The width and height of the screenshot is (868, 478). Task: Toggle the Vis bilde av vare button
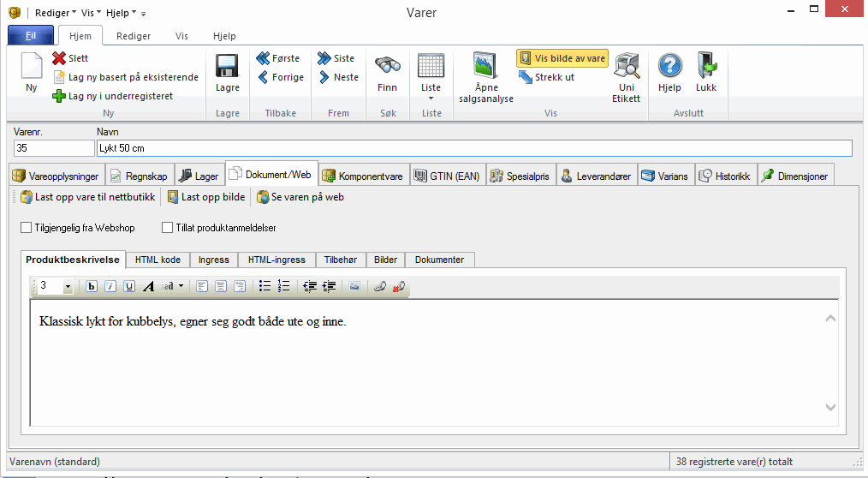[562, 58]
